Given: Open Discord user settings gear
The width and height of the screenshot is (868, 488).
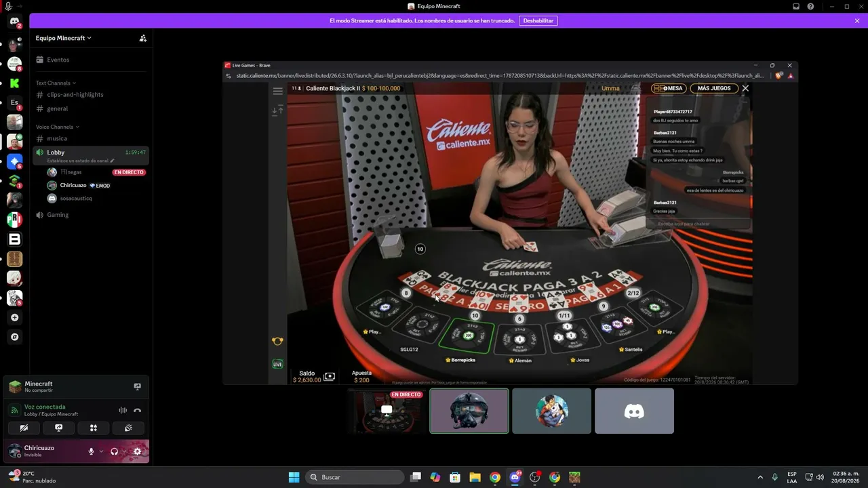Looking at the screenshot, I should [138, 451].
